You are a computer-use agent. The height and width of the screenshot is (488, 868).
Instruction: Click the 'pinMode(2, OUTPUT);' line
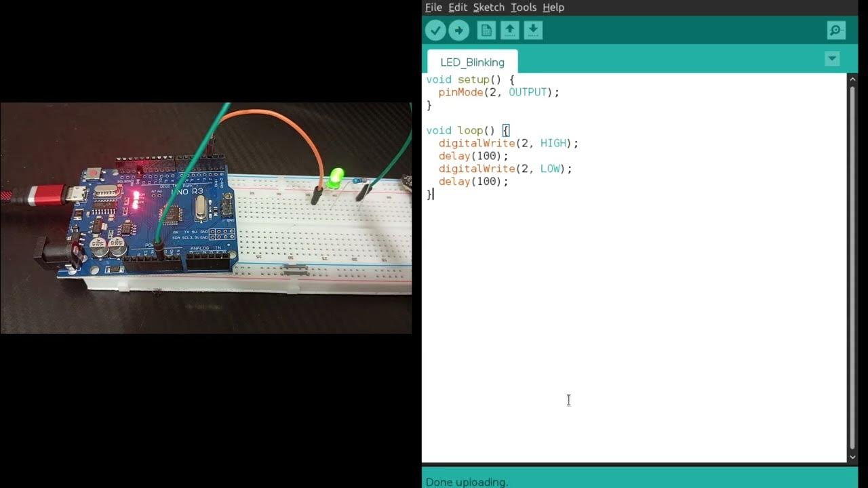[499, 93]
